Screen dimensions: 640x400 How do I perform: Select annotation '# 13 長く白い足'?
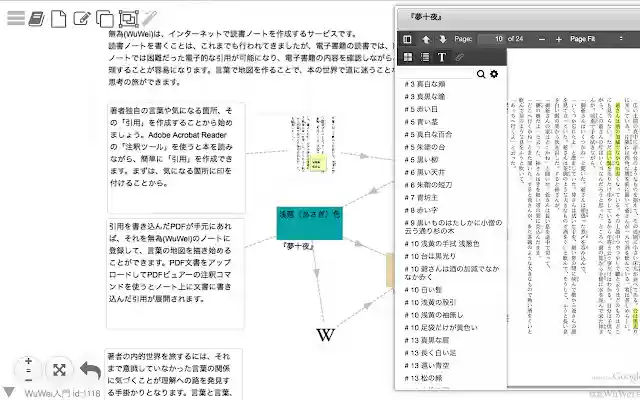tap(430, 353)
